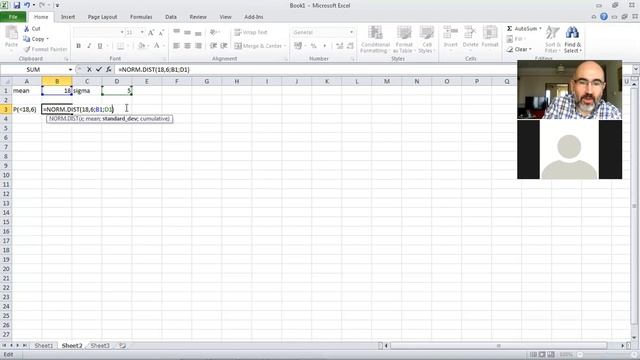Click the Copy button
This screenshot has height=360, width=640.
click(33, 39)
